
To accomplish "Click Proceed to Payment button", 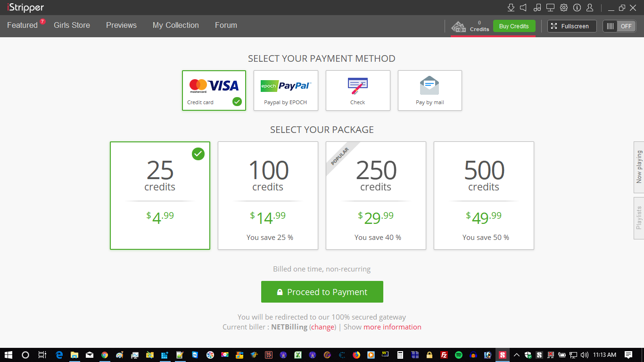I will pos(322,292).
